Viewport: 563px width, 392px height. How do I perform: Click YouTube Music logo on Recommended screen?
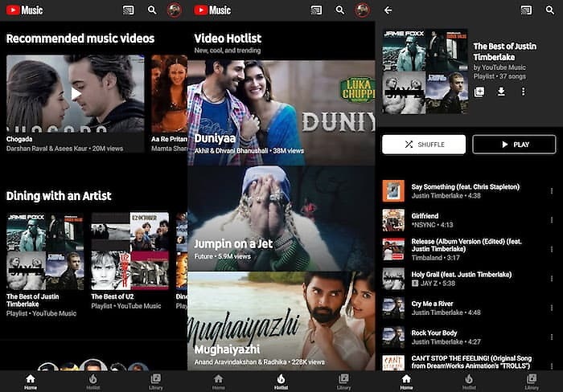coord(24,10)
